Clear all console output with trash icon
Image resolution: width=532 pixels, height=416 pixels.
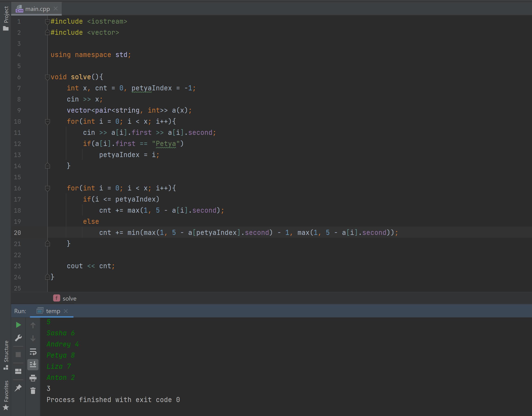coord(33,391)
